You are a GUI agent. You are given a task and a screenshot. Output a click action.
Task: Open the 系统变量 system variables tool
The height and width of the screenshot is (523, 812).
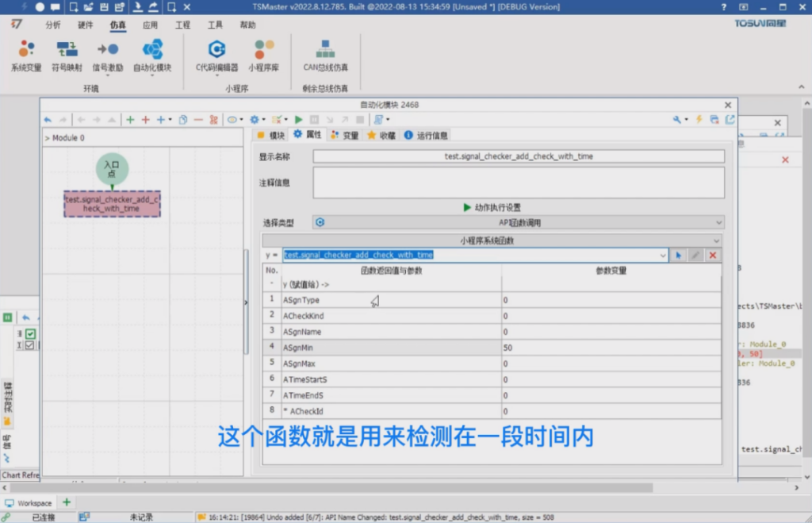[26, 56]
